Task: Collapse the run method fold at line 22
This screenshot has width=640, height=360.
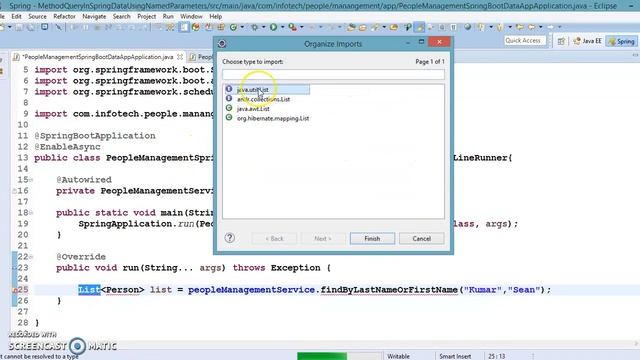Action: 31,257
